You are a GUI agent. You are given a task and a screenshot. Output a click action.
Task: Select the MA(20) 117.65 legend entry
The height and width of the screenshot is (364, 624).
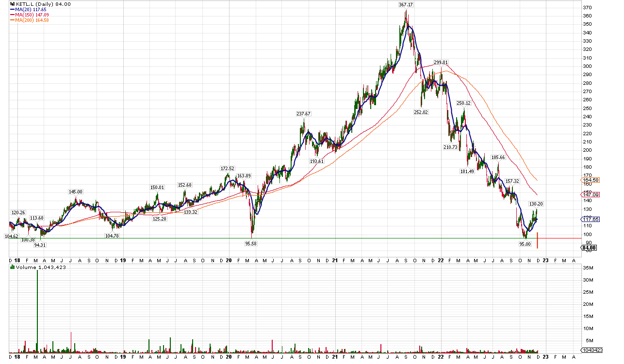(28, 10)
